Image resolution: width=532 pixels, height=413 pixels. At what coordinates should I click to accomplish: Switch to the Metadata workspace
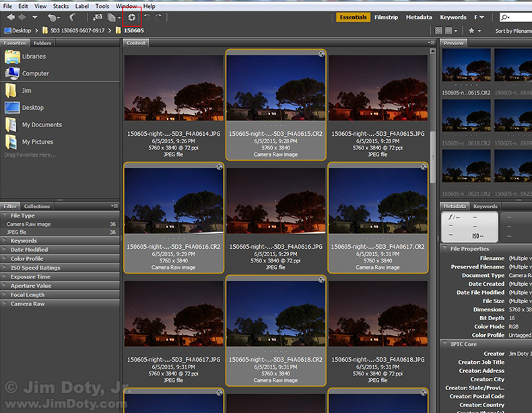419,17
